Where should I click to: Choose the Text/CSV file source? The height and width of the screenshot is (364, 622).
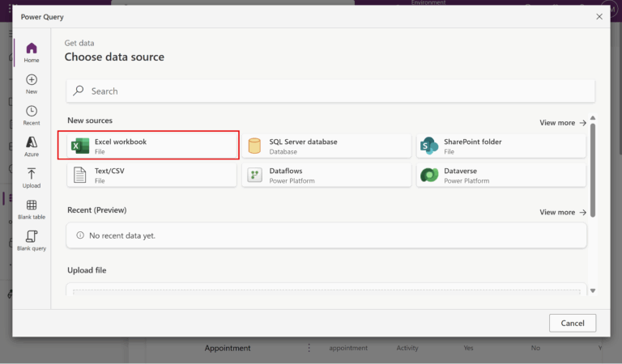153,176
